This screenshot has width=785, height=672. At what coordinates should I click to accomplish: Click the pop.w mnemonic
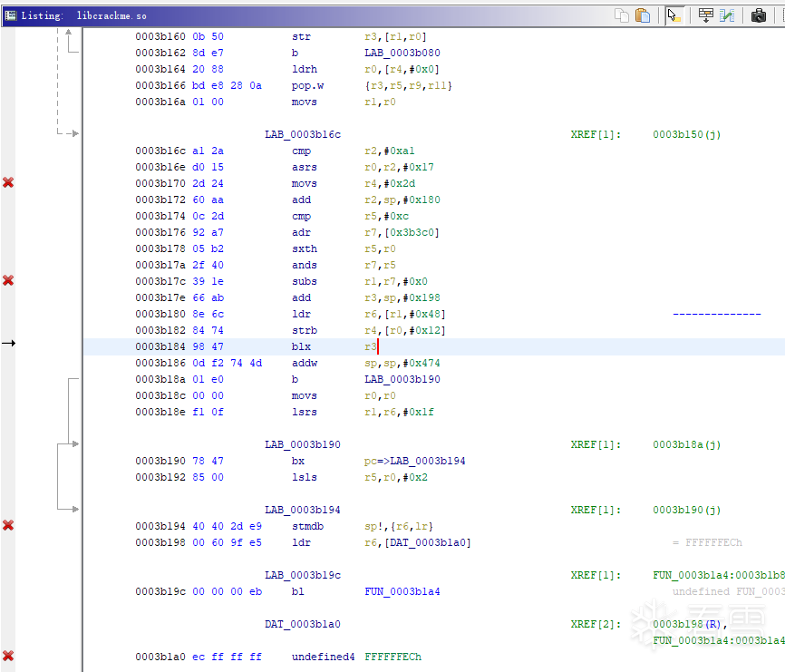point(307,85)
